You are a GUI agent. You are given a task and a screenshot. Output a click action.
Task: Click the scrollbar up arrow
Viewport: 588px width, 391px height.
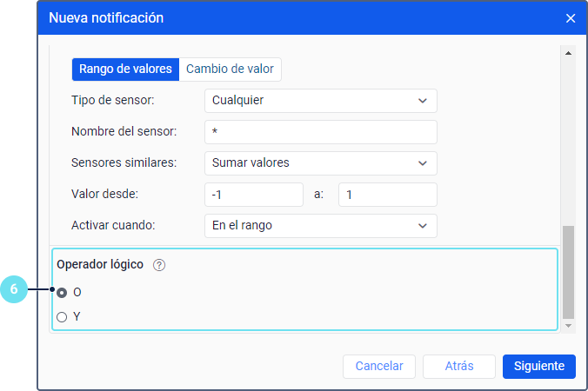point(569,53)
